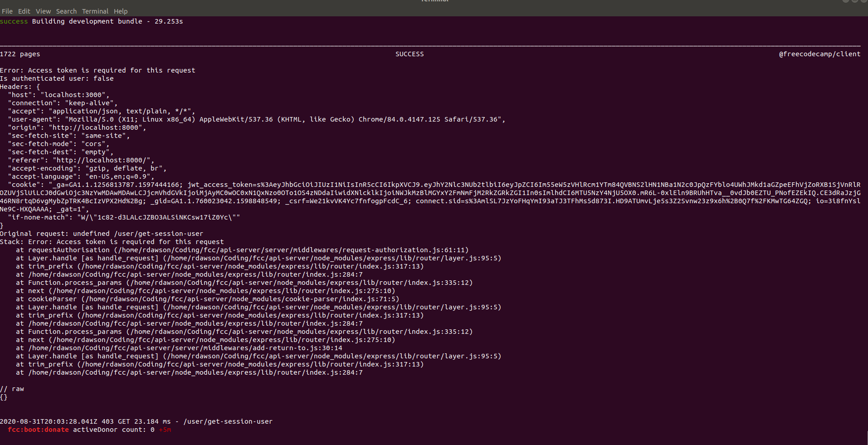Open the Search menu

(x=66, y=11)
